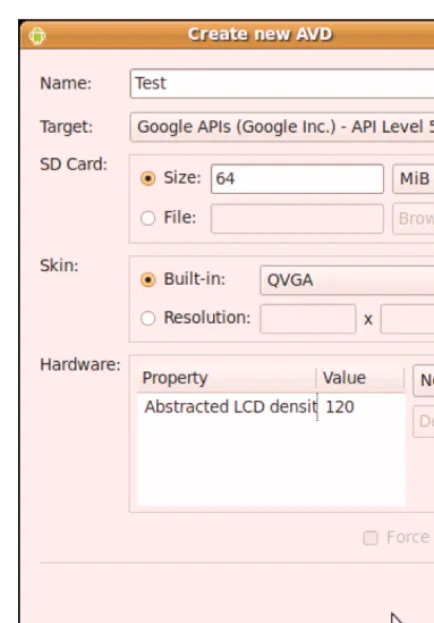
Task: Toggle the Force checkbox
Action: (x=370, y=538)
